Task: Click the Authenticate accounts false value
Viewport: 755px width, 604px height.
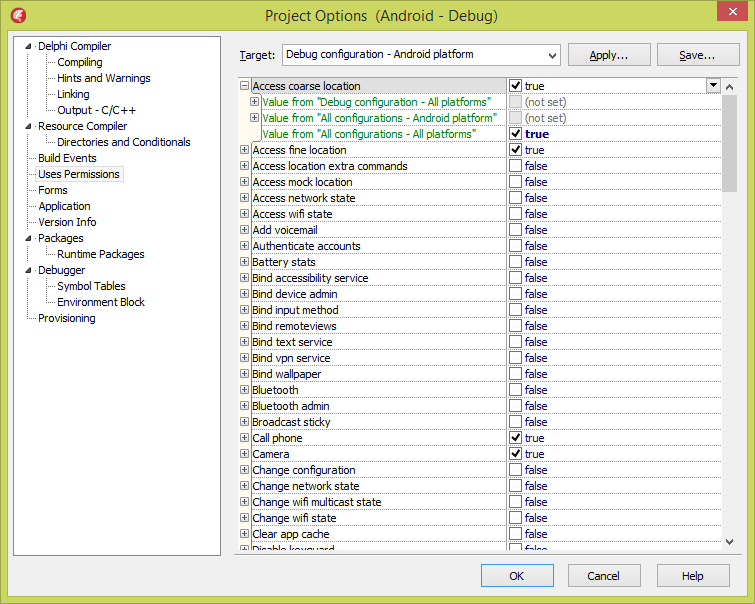Action: click(x=536, y=246)
